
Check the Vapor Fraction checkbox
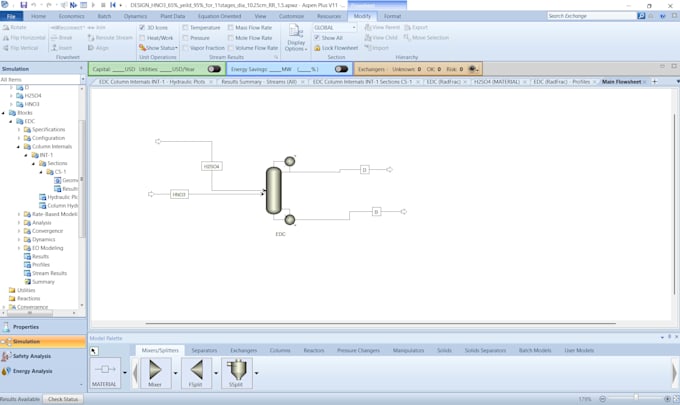[185, 48]
